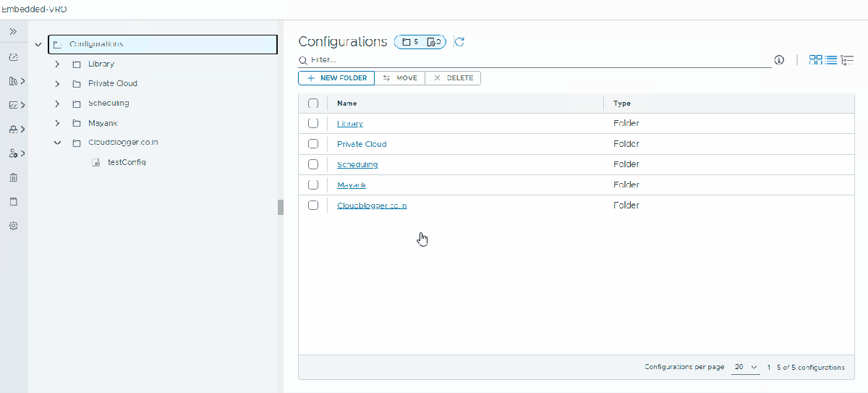Screen dimensions: 868x393
Task: Collapse the Configurations root tree node
Action: [x=38, y=44]
